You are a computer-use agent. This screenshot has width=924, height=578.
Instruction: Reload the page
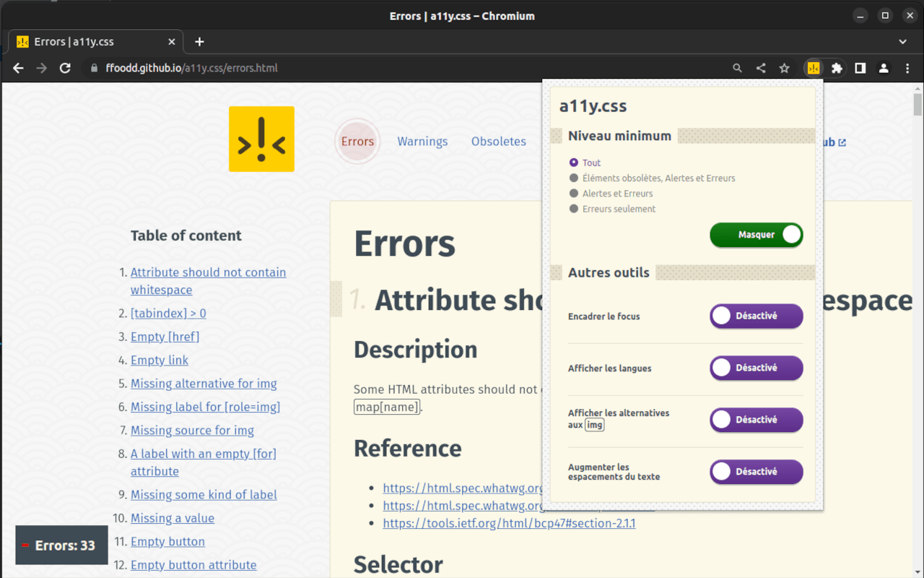tap(65, 68)
